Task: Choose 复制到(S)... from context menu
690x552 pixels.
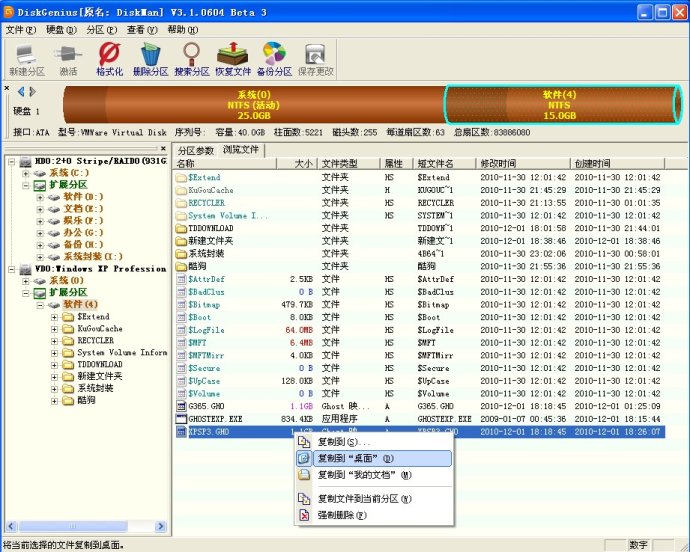Action: [374, 442]
